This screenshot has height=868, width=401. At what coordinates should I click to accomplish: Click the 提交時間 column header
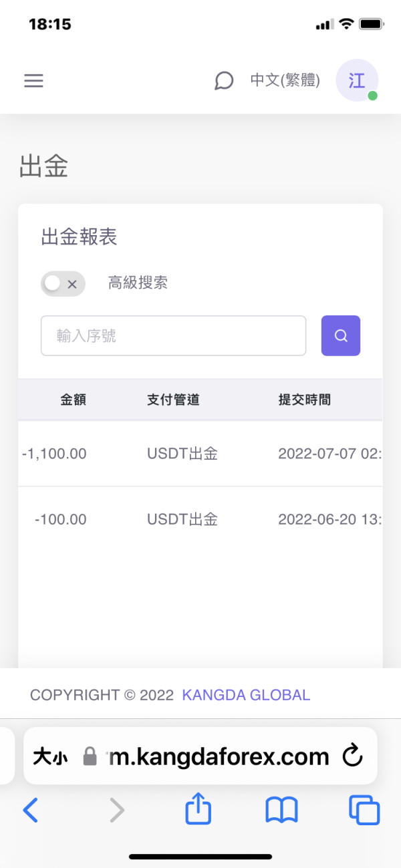(304, 400)
